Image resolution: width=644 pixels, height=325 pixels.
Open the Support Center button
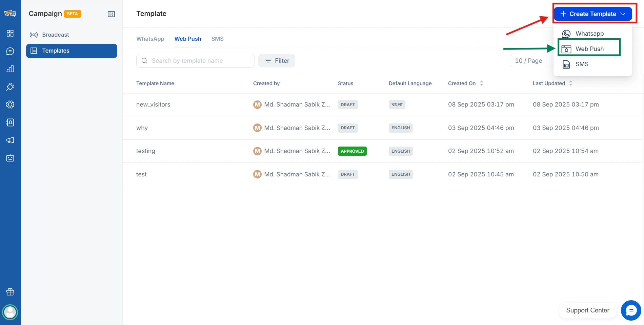(587, 310)
